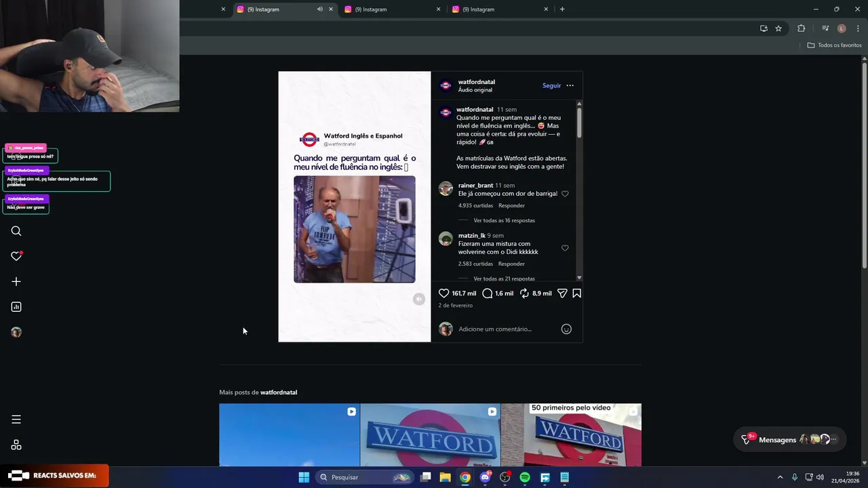This screenshot has width=868, height=488.
Task: Save the post with the bookmark icon
Action: click(x=576, y=293)
